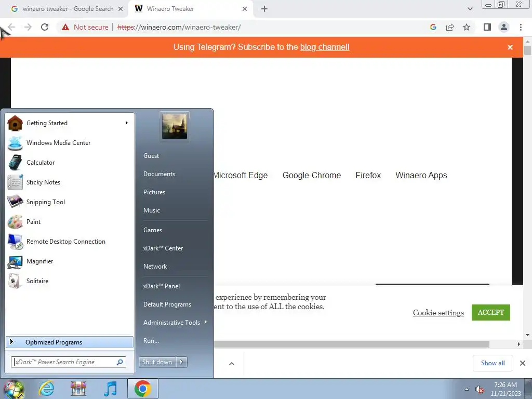Click the taskbar clock and date
The image size is (532, 399).
coord(506,389)
